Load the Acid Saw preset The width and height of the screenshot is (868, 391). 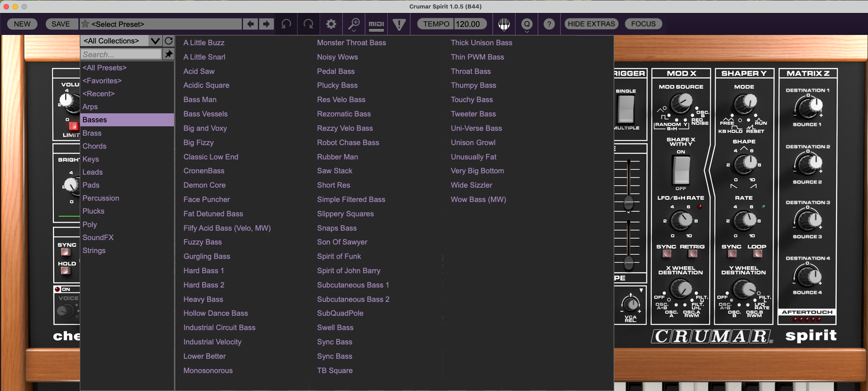(x=199, y=71)
